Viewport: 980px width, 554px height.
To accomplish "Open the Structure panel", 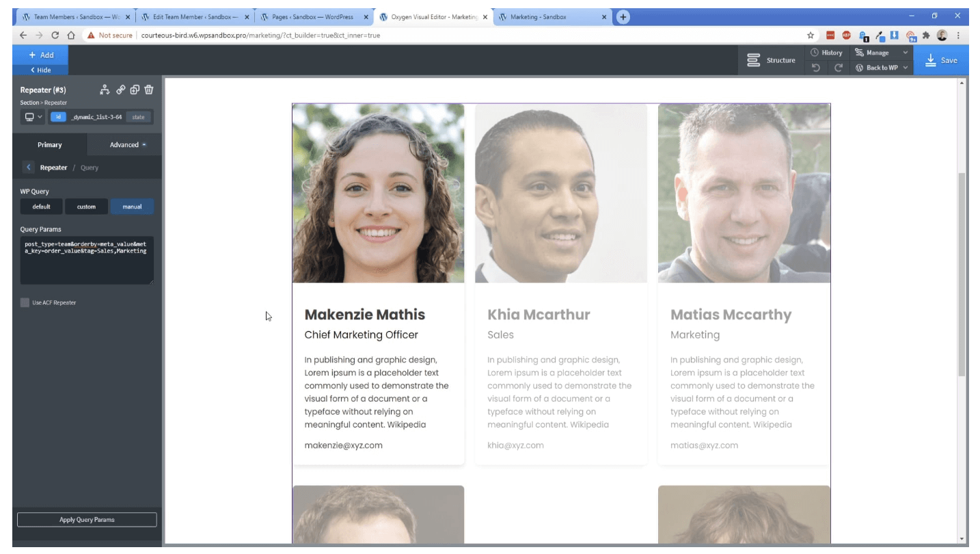I will (772, 60).
